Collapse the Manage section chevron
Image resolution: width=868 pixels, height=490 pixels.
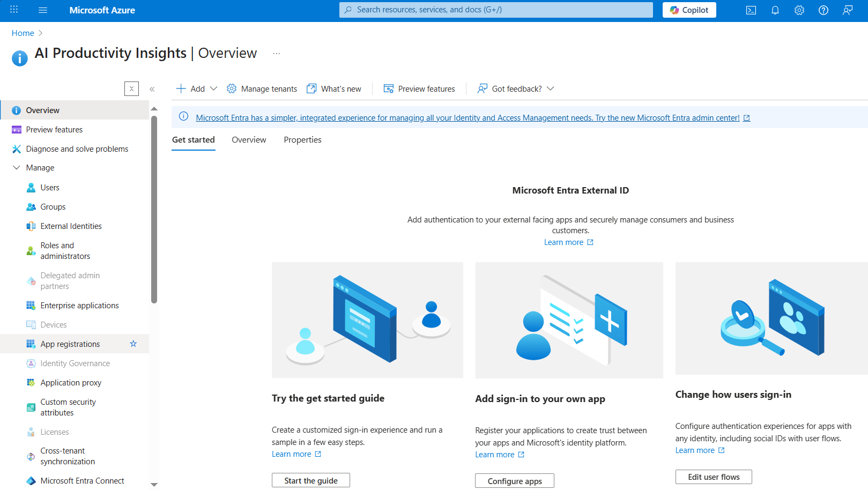(17, 168)
